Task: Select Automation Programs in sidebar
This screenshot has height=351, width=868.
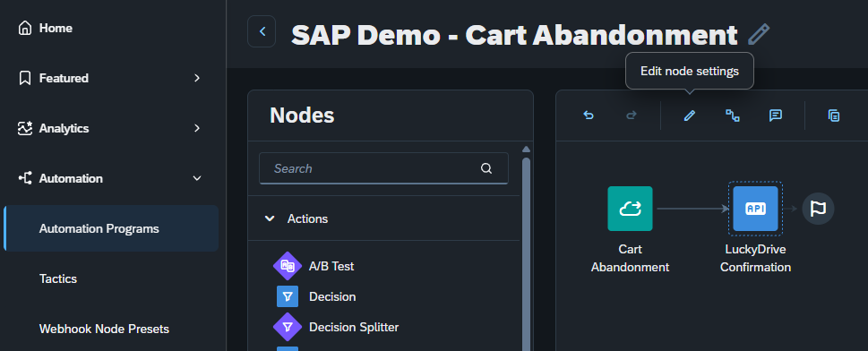Action: pyautogui.click(x=111, y=228)
